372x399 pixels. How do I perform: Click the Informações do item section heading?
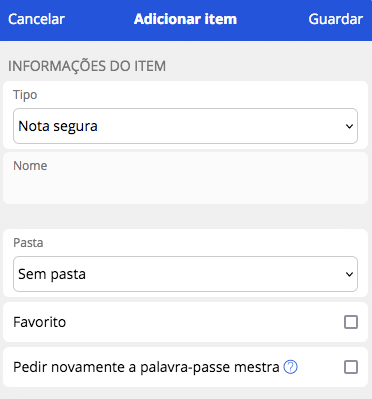pos(87,66)
